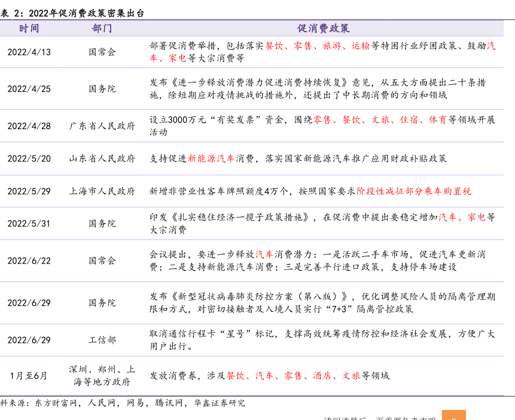The height and width of the screenshot is (420, 515).
Task: Click the 促消费政策 column header
Action: click(x=323, y=28)
